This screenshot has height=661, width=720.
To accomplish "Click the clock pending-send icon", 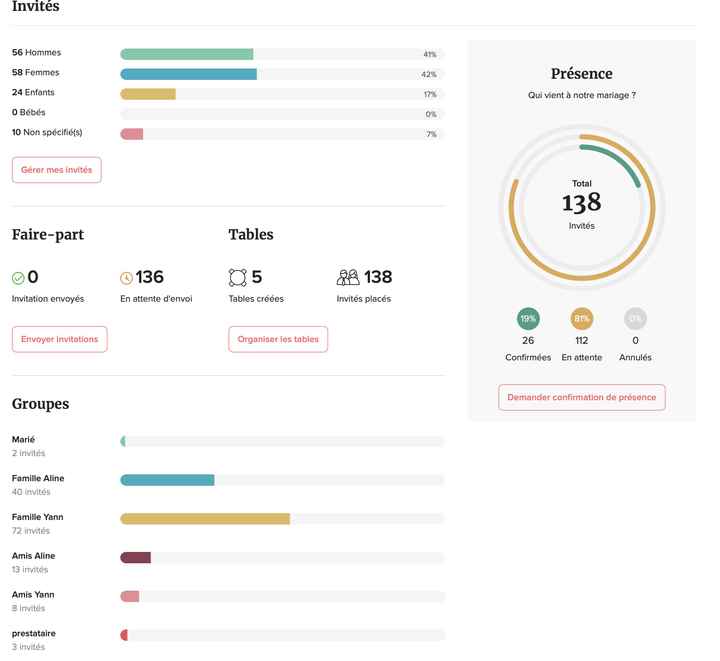I will [126, 278].
